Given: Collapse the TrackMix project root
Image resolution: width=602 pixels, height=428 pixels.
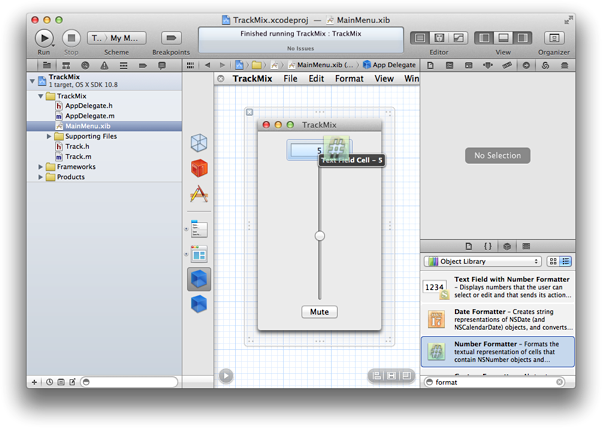Looking at the screenshot, I should 32,81.
